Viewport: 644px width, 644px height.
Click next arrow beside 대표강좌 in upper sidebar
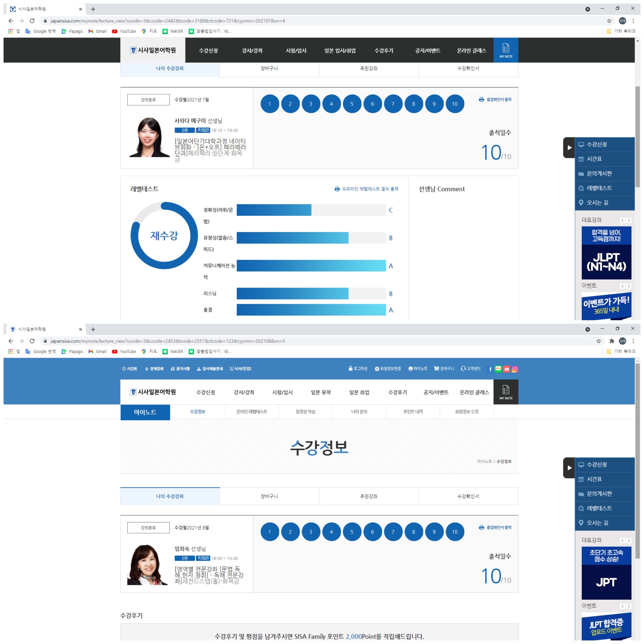pyautogui.click(x=629, y=220)
